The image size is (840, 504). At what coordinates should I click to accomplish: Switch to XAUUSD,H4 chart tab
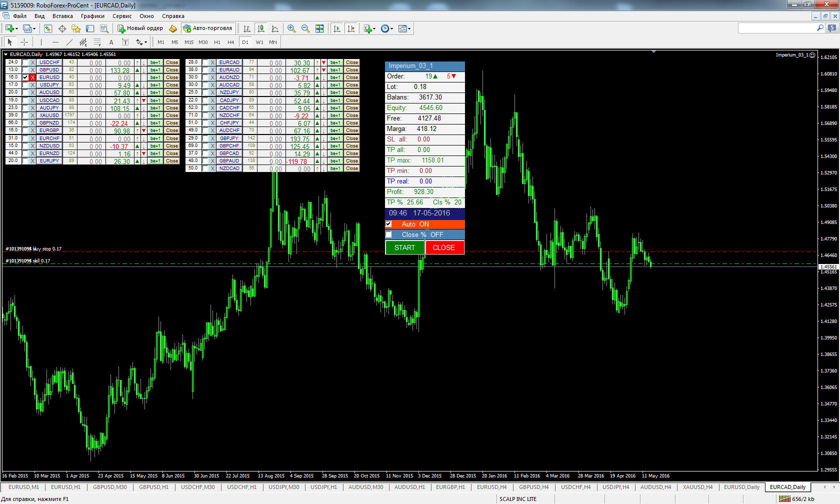coord(697,487)
